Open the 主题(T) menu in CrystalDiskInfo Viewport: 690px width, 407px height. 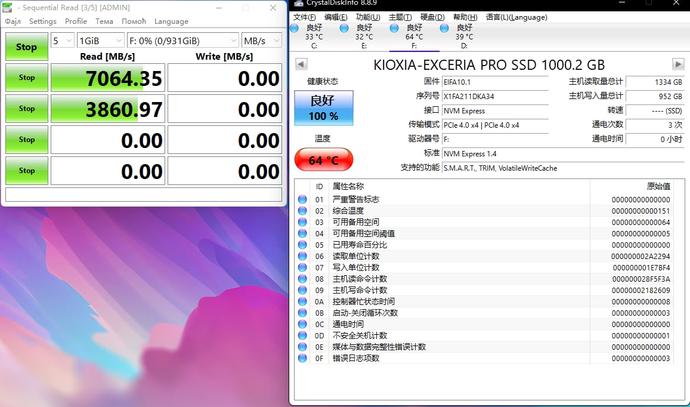click(400, 17)
